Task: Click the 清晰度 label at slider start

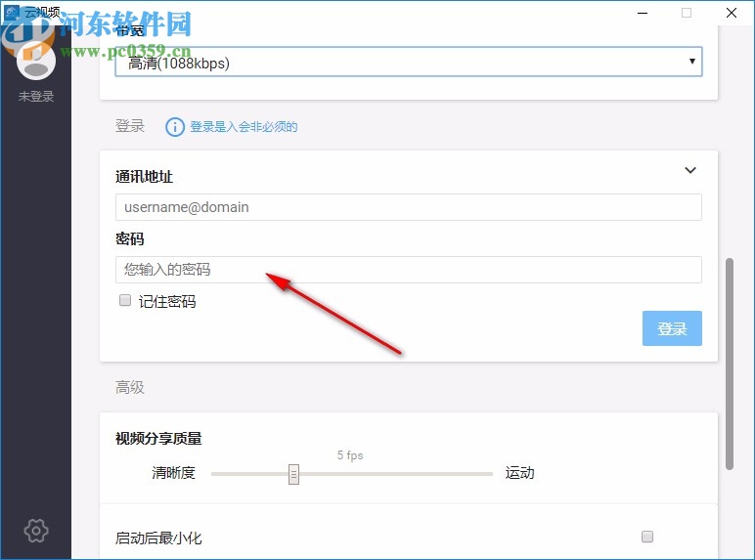Action: [x=173, y=473]
